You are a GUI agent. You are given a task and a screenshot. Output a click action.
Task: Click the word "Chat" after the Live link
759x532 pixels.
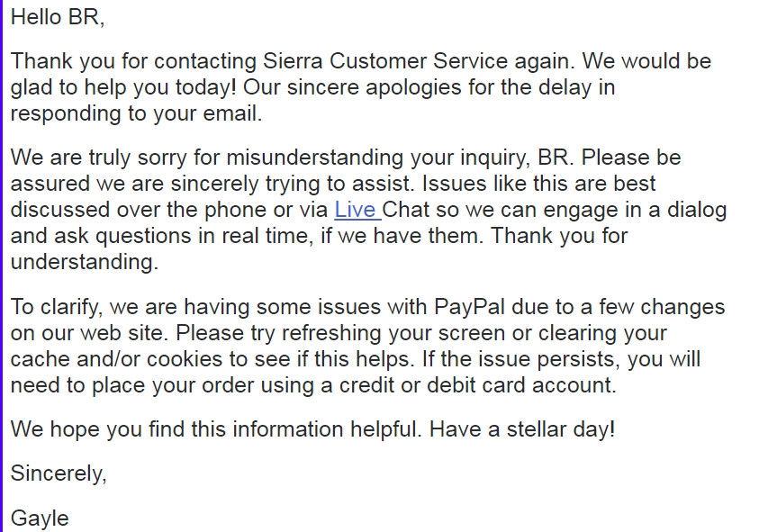[x=406, y=210]
